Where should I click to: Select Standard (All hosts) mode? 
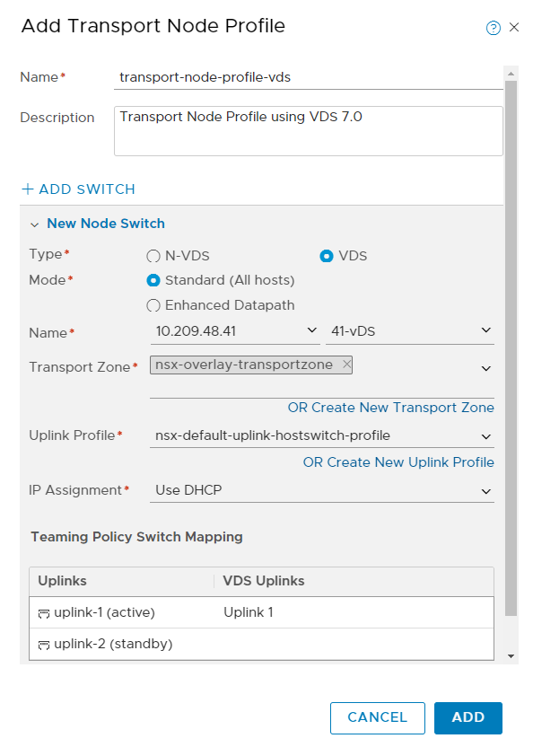[153, 280]
